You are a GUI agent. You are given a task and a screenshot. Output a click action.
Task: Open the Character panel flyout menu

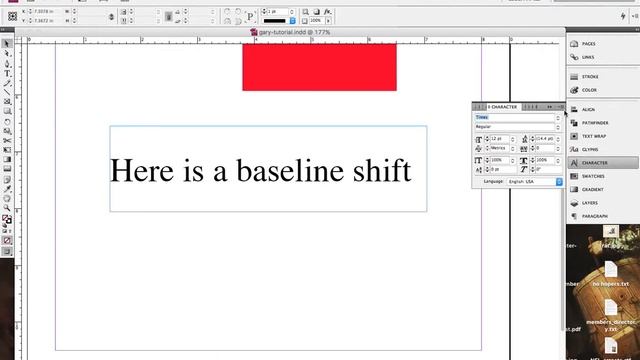(561, 107)
